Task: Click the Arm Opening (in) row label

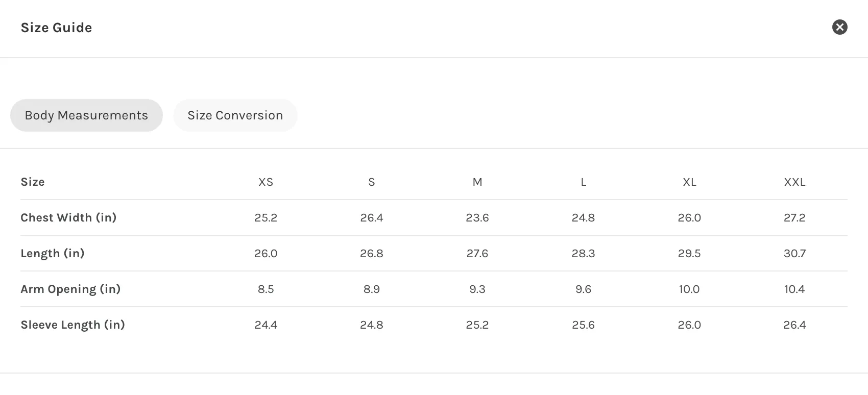Action: pyautogui.click(x=70, y=289)
